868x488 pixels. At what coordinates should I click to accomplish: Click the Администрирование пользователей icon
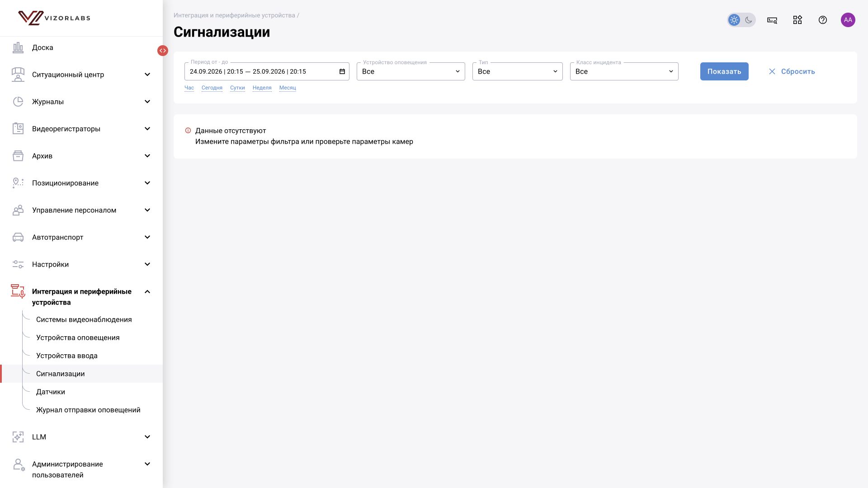coord(19,465)
